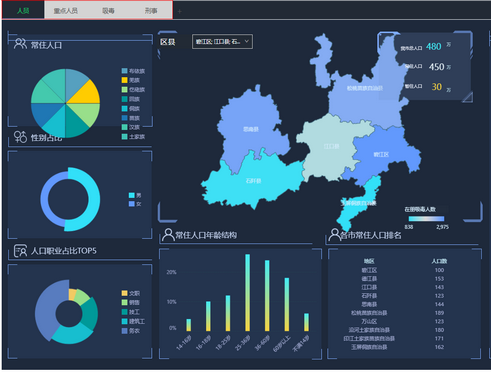Select 石阡县 region on the map
Screen dimensions: 491x372
(x=253, y=181)
